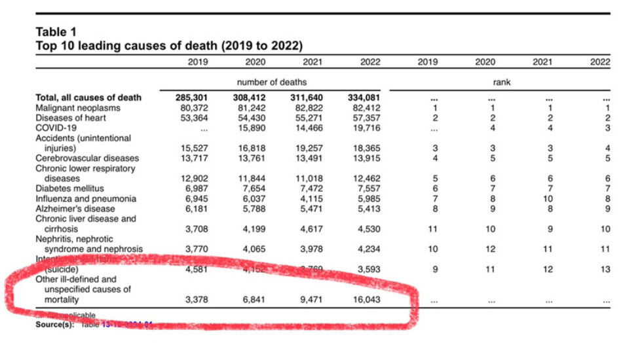Screen dimensions: 644x343
Task: Click the "Diabetes mellitus" row label
Action: pos(69,189)
